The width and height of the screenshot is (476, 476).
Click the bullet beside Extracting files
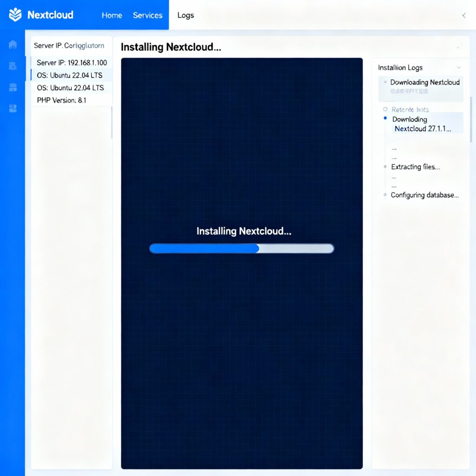(385, 167)
